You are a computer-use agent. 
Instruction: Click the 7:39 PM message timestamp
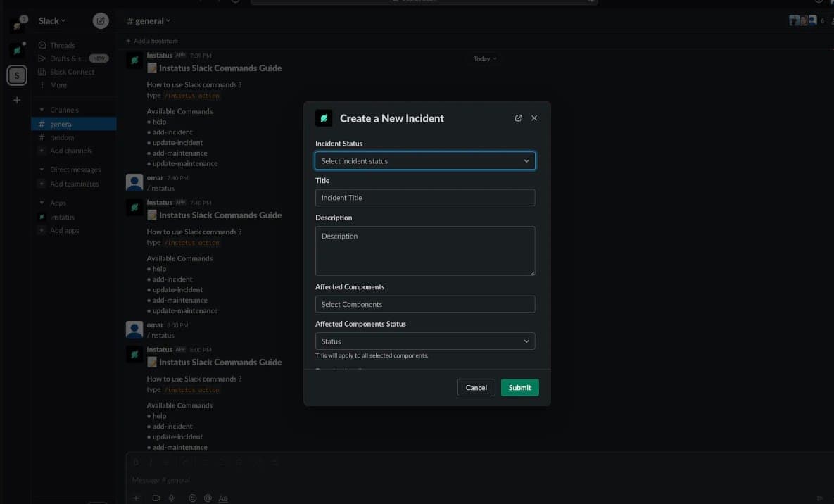point(201,56)
